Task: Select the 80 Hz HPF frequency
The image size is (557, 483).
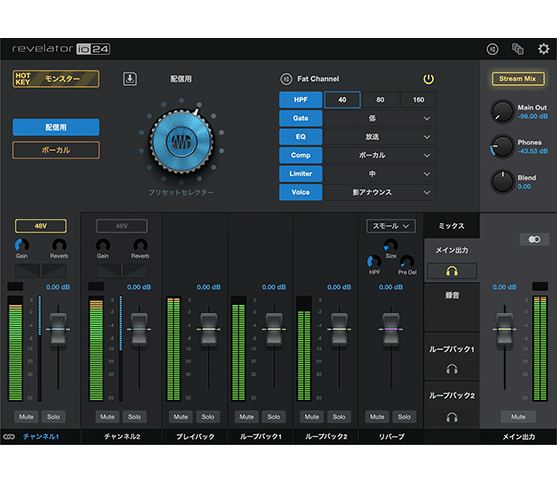Action: click(x=380, y=100)
